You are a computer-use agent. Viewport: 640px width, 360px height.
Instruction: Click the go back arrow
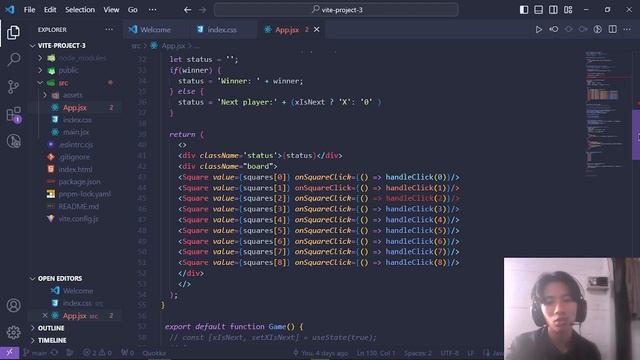click(x=187, y=10)
